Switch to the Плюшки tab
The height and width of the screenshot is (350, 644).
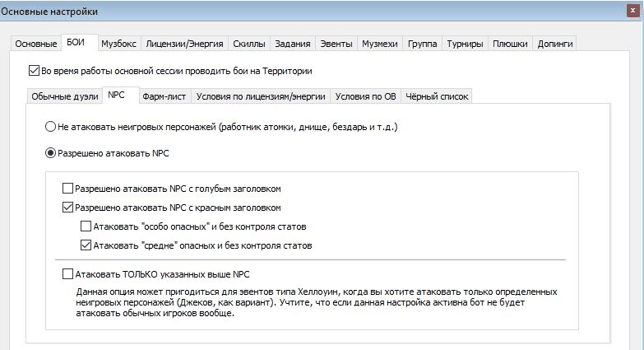tap(510, 44)
